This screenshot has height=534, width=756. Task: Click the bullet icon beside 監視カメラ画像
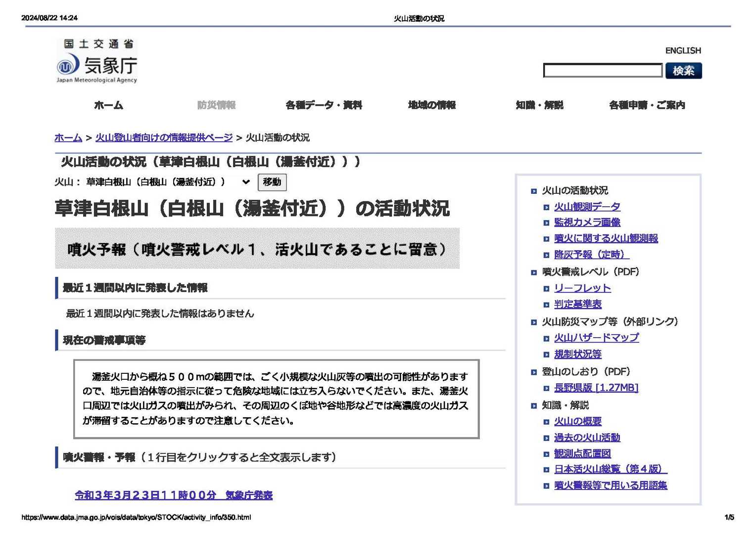546,223
